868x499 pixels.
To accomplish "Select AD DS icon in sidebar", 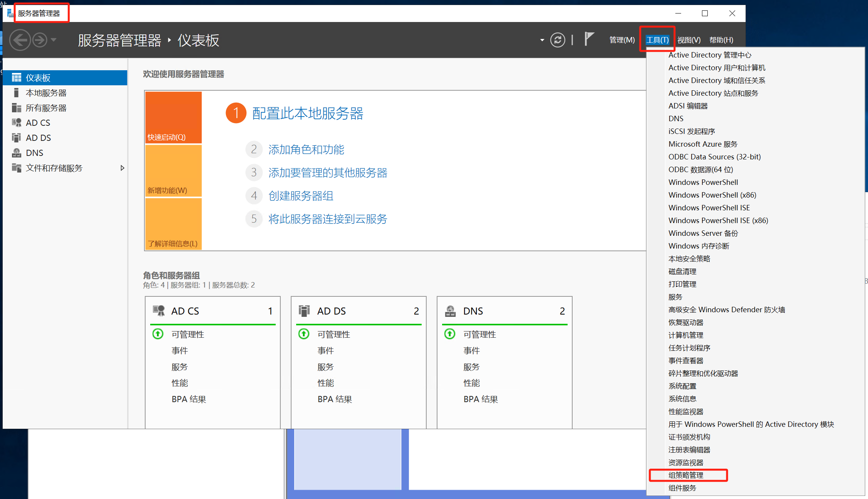I will pos(17,138).
